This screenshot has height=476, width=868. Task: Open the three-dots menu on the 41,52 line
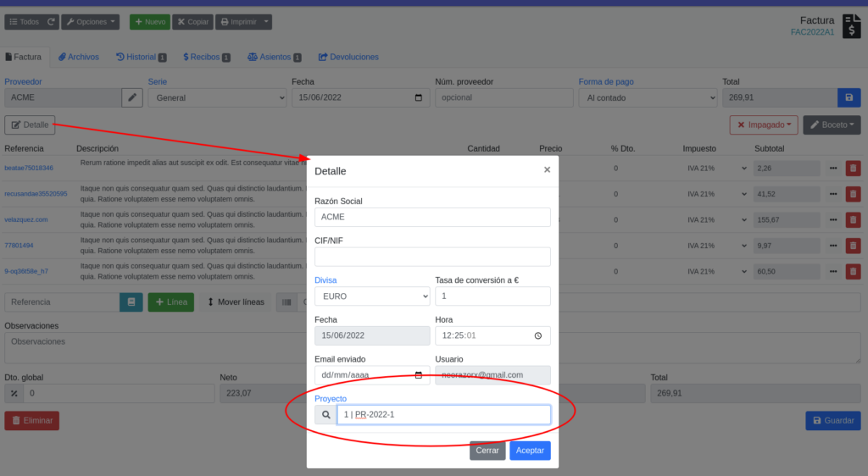click(832, 194)
